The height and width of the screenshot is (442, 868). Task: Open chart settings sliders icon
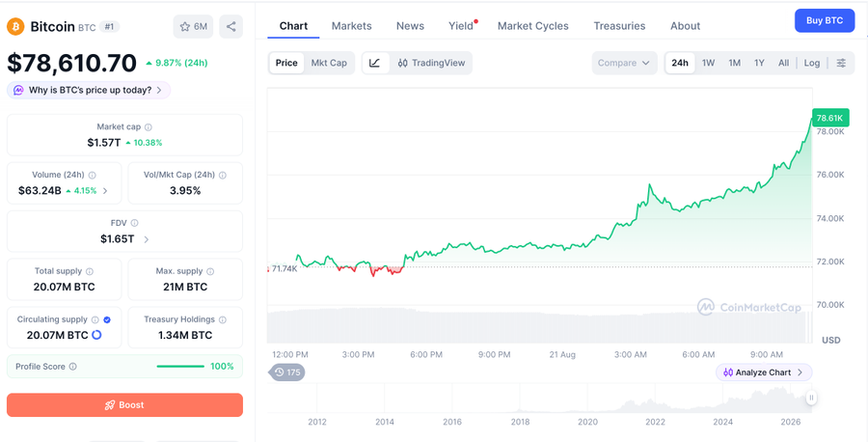(x=841, y=63)
